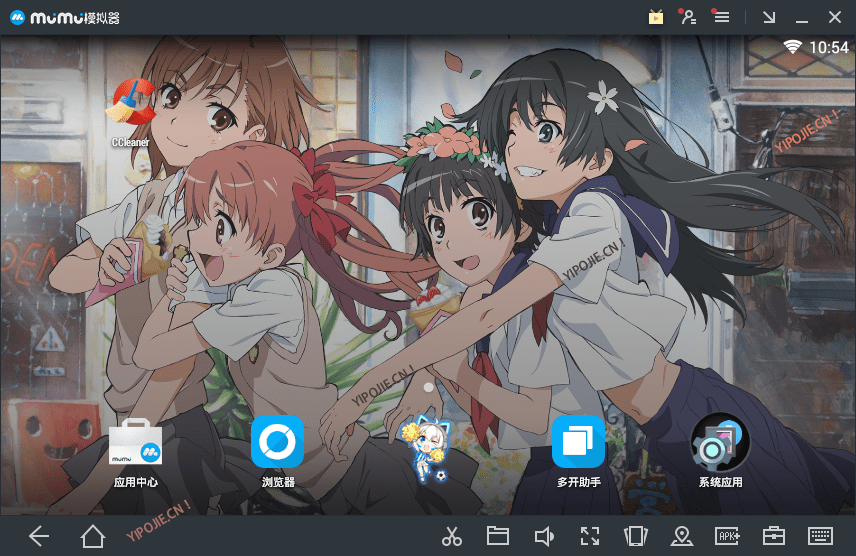Click the speaker volume icon
This screenshot has width=856, height=556.
pos(544,537)
